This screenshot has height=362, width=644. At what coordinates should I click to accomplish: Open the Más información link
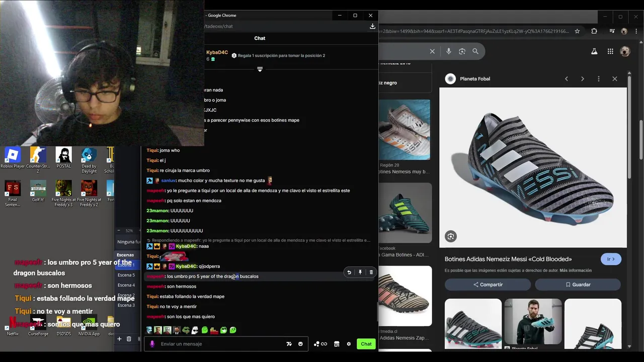click(576, 270)
